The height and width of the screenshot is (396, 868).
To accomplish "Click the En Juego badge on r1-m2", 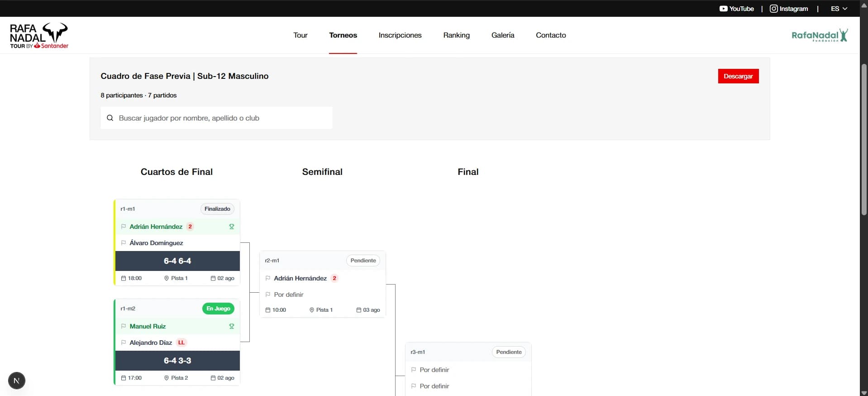I will pyautogui.click(x=218, y=309).
